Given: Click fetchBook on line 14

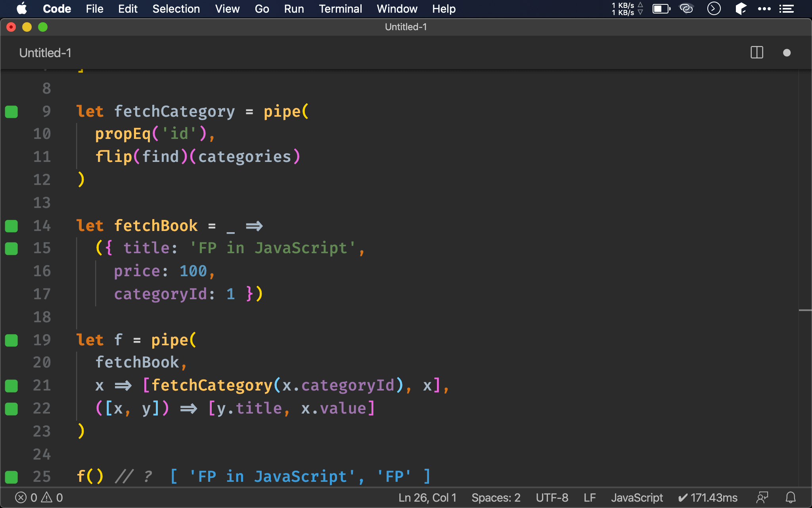Looking at the screenshot, I should [x=156, y=226].
